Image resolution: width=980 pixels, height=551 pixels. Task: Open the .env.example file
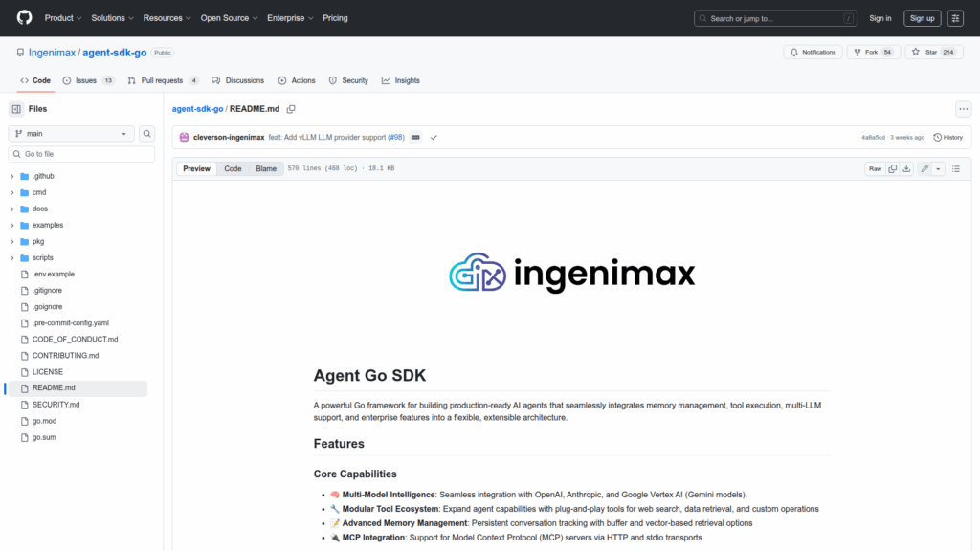54,275
